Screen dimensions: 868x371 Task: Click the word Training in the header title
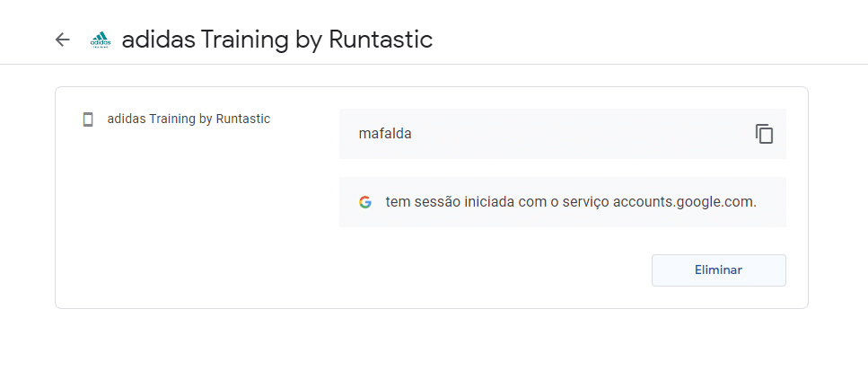pyautogui.click(x=243, y=41)
